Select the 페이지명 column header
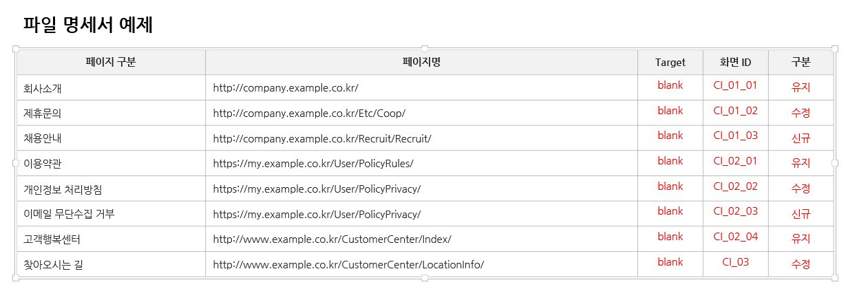 pyautogui.click(x=421, y=62)
